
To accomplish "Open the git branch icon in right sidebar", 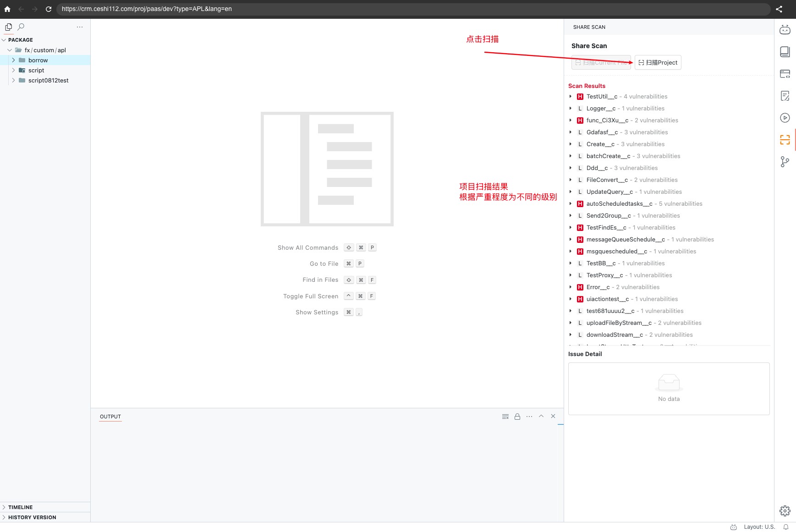I will coord(785,162).
